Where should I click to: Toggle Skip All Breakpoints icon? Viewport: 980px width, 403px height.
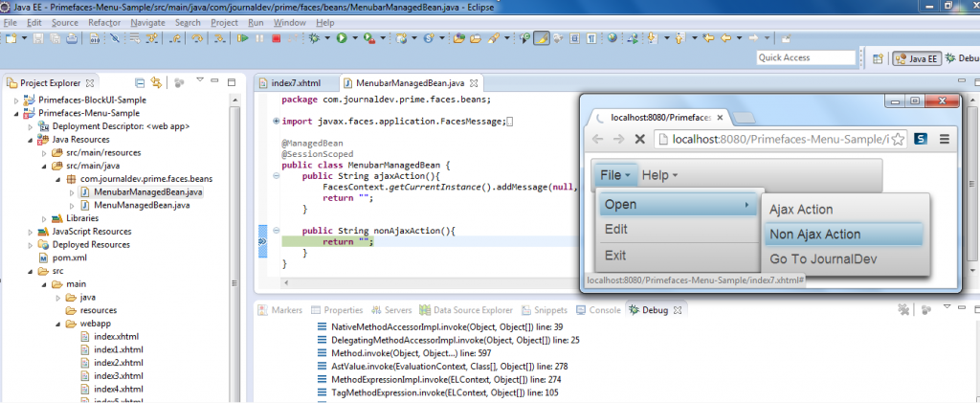(114, 38)
